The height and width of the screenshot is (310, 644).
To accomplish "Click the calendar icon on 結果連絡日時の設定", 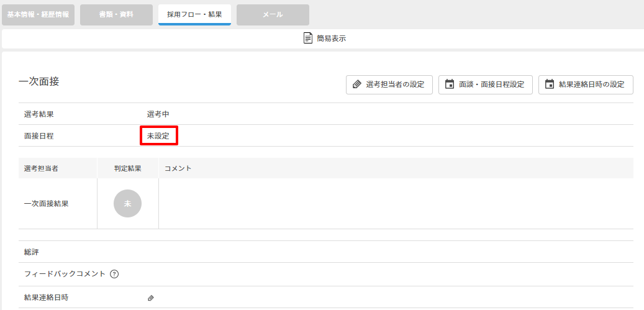I will 550,84.
